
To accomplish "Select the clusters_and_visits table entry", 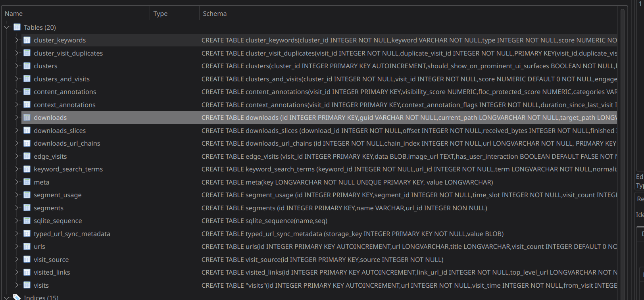I will pos(62,79).
